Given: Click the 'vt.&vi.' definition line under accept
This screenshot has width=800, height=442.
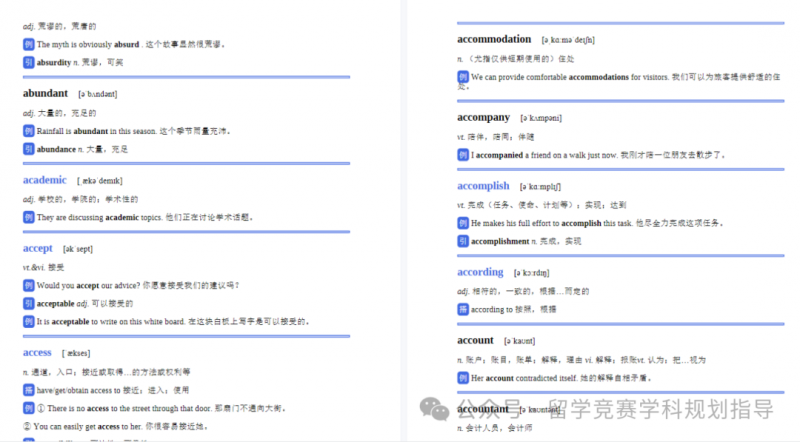Looking at the screenshot, I should click(x=43, y=267).
